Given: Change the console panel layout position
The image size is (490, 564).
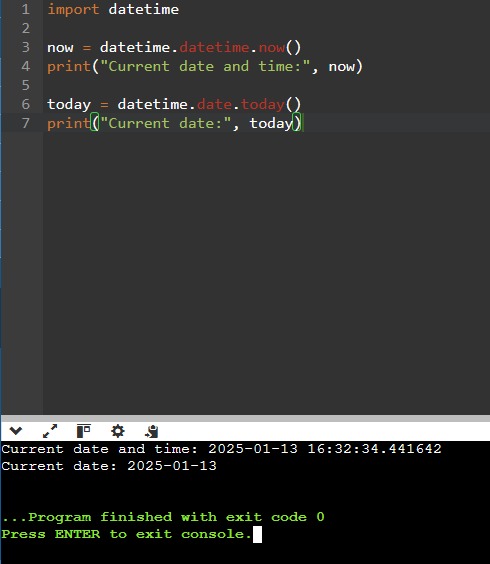Looking at the screenshot, I should pyautogui.click(x=83, y=431).
